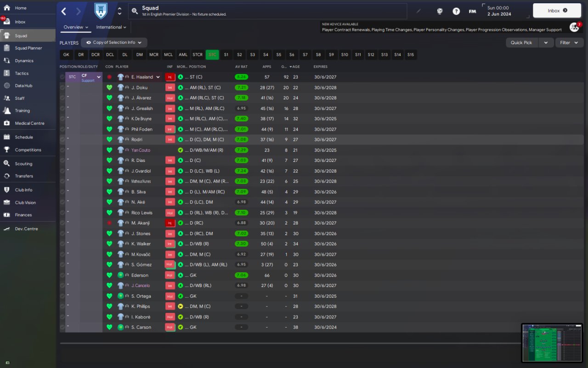Toggle selection circle for Phil Foden row
The width and height of the screenshot is (588, 368).
point(62,129)
